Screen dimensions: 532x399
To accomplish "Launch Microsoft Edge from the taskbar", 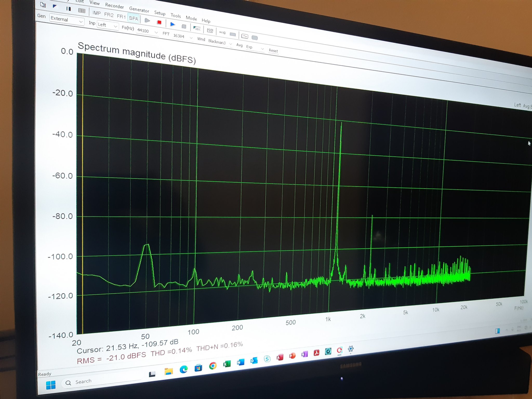I will [184, 369].
